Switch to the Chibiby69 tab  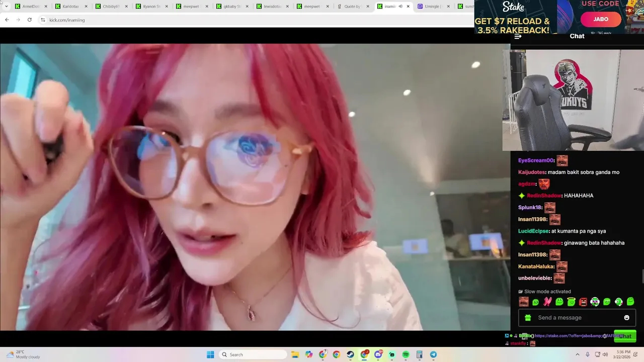tap(111, 7)
